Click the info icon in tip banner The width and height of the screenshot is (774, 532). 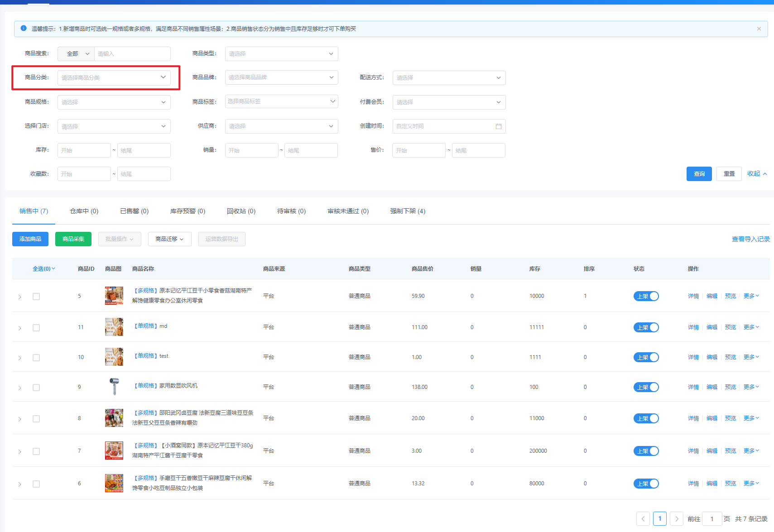pyautogui.click(x=24, y=29)
